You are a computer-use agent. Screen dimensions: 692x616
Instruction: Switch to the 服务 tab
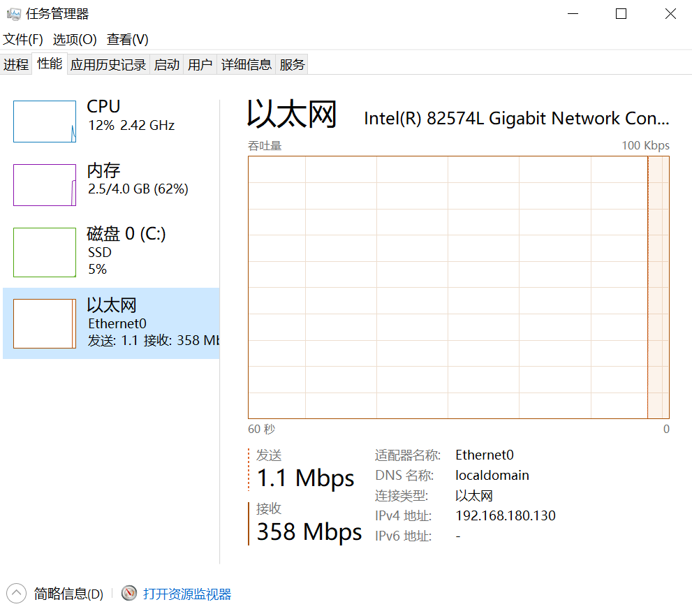tap(292, 65)
